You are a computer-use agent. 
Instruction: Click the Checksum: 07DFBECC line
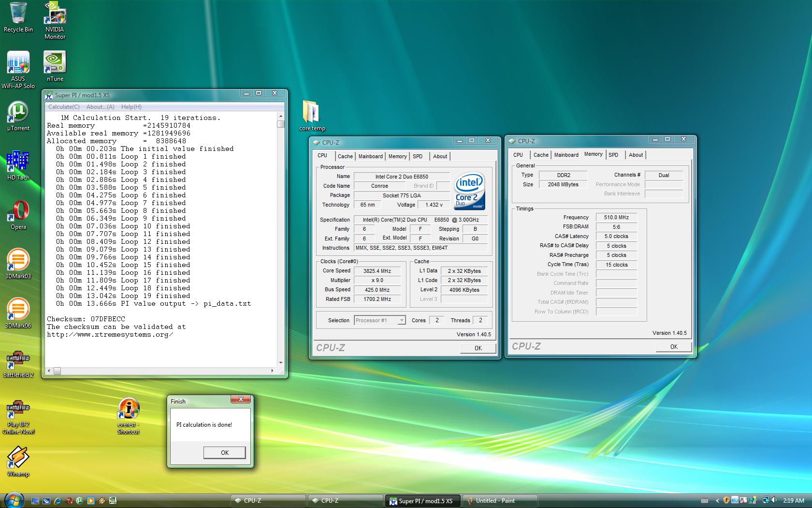tap(86, 319)
